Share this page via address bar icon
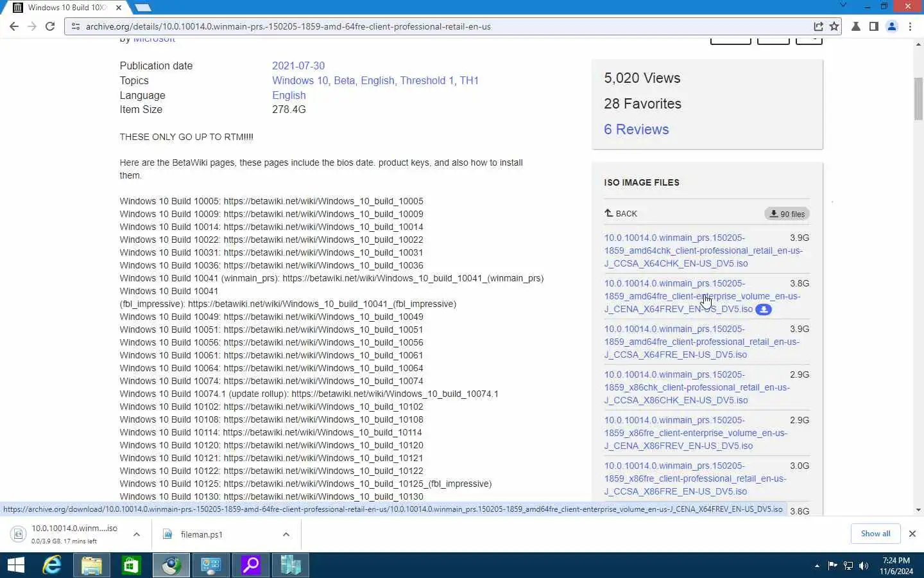The height and width of the screenshot is (578, 924). pos(818,26)
